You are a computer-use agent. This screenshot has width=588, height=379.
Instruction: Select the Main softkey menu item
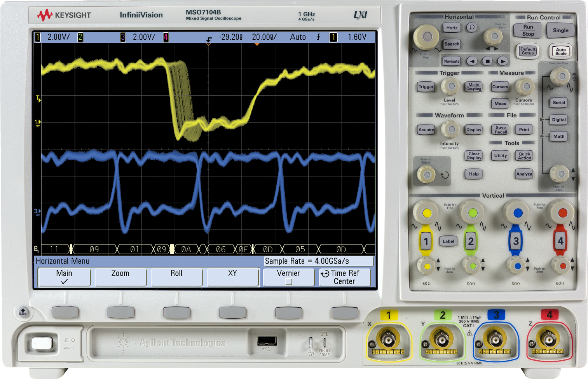coord(64,277)
